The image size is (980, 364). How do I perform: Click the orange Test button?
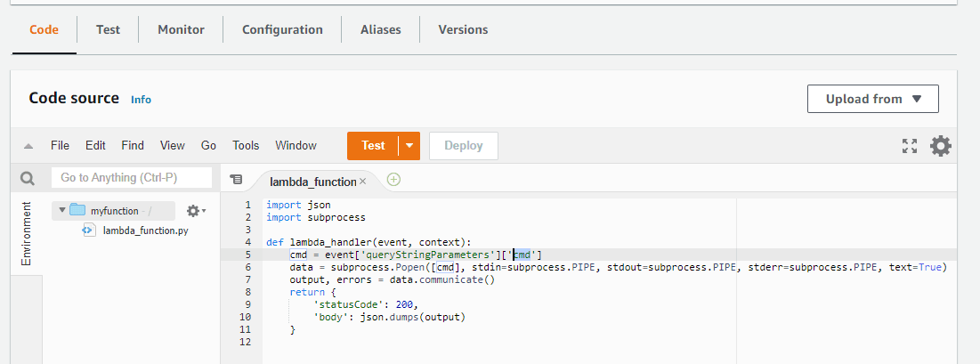coord(373,146)
